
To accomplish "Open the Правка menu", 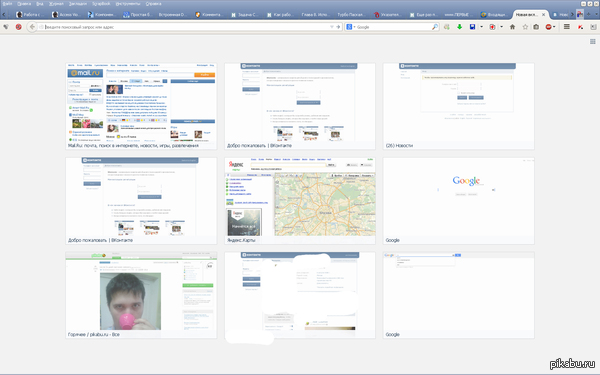I will (24, 3).
